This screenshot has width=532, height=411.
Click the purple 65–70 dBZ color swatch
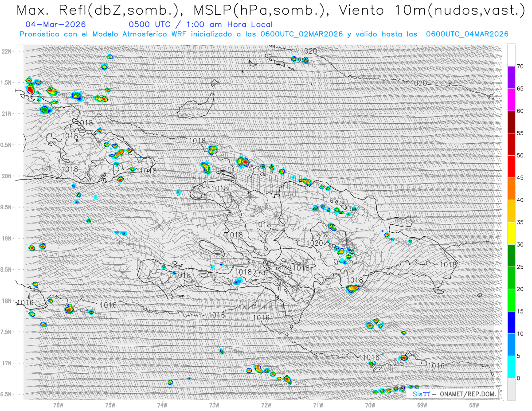(x=511, y=78)
